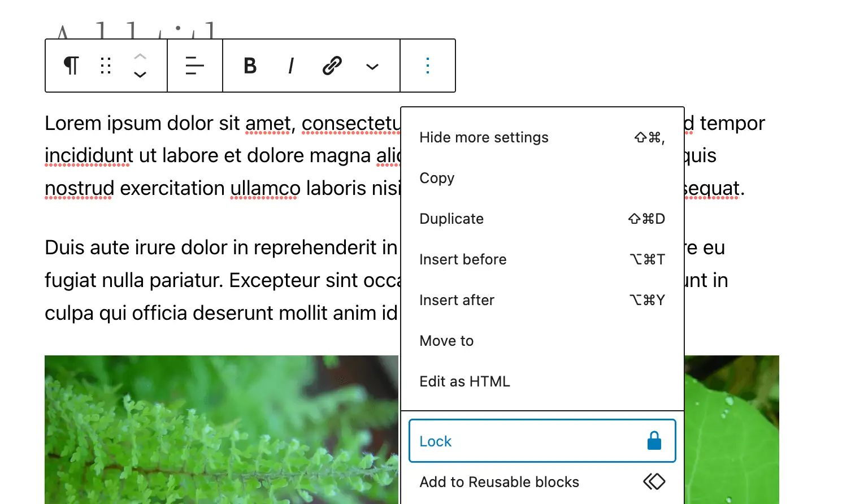
Task: Move block up with up chevron
Action: click(x=140, y=57)
